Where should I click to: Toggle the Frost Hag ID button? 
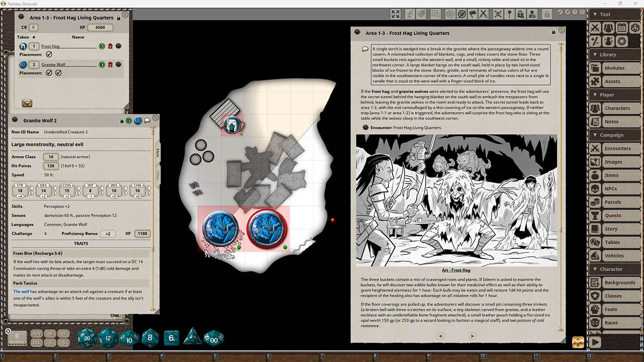102,46
